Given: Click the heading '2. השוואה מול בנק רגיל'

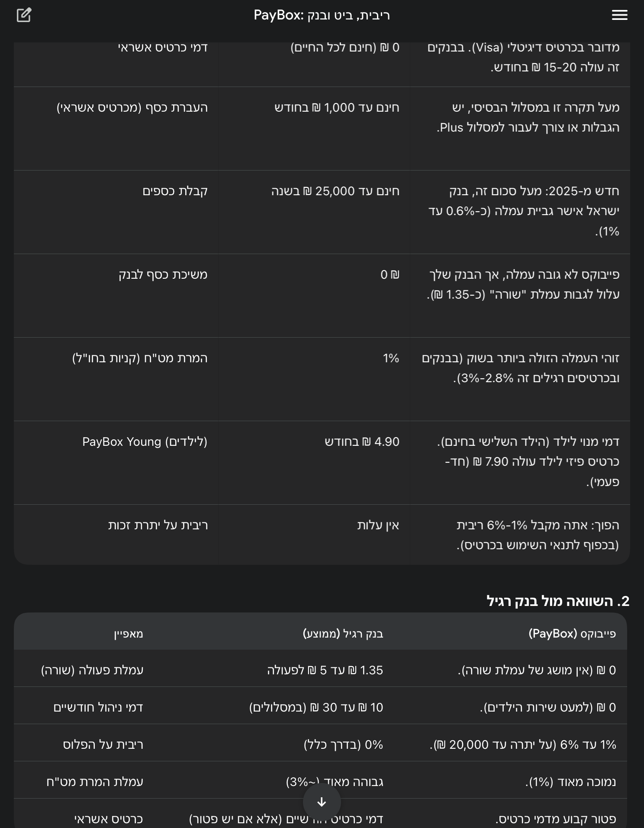Looking at the screenshot, I should pos(557,601).
